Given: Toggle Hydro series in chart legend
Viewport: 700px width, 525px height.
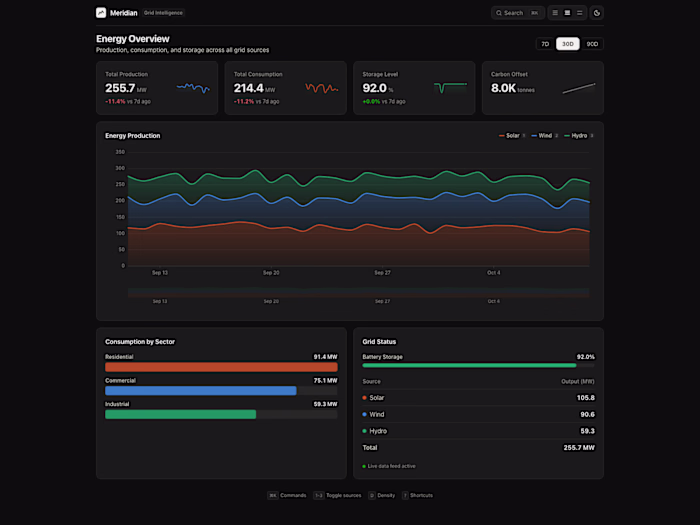Looking at the screenshot, I should pyautogui.click(x=579, y=136).
